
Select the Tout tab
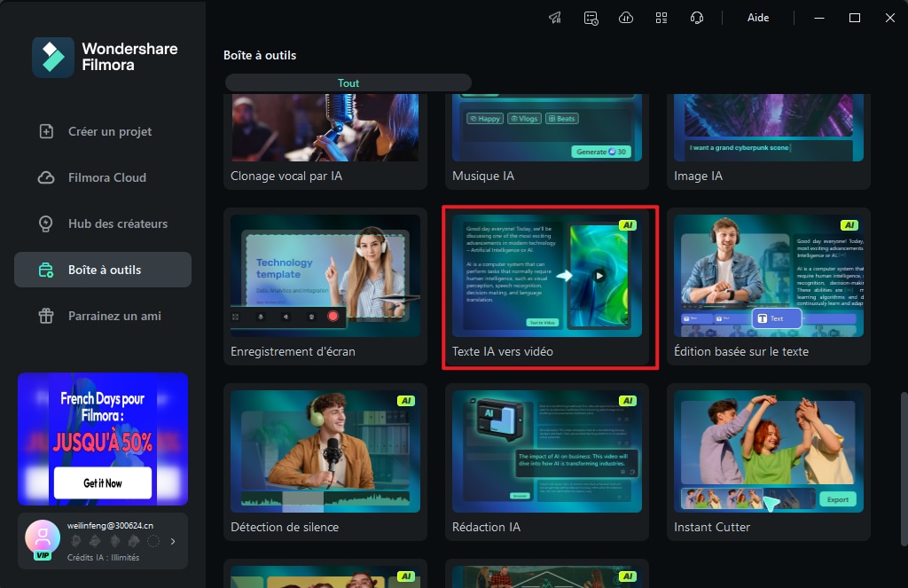pos(348,82)
